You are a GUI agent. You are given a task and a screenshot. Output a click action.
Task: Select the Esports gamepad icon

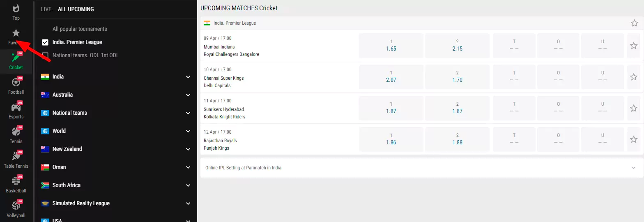click(16, 107)
